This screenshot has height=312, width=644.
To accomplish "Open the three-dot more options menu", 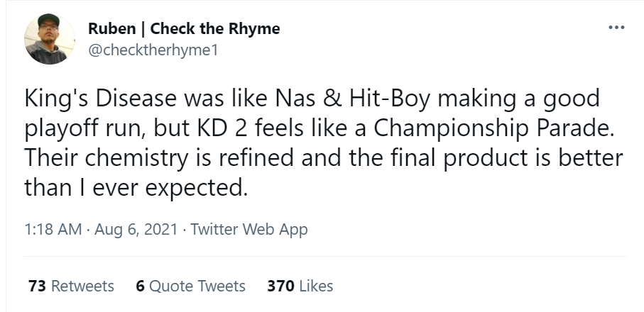I will tap(616, 28).
